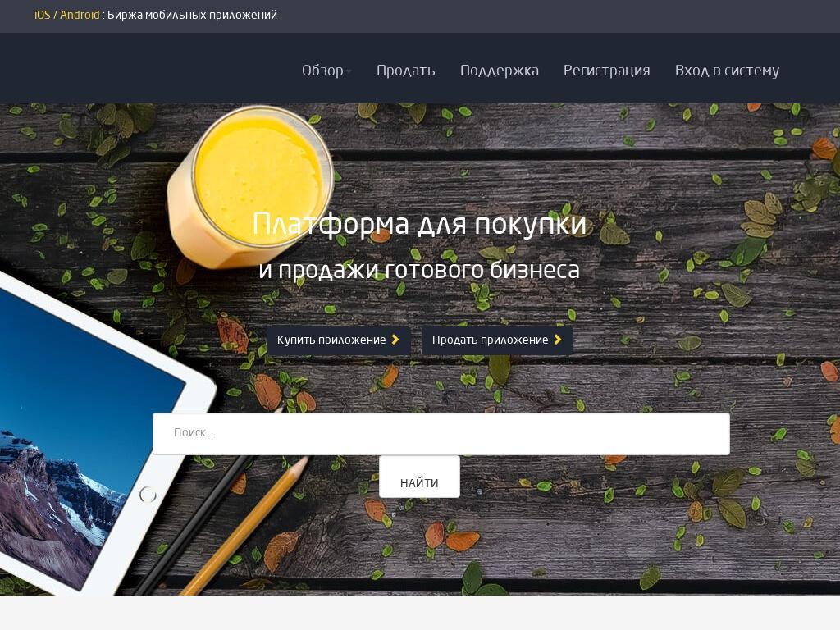Click the arrow icon on Купить приложение

pos(395,339)
